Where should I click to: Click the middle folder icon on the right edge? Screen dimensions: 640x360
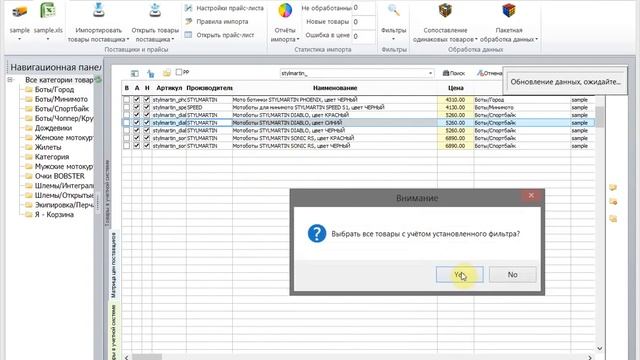coord(613,202)
